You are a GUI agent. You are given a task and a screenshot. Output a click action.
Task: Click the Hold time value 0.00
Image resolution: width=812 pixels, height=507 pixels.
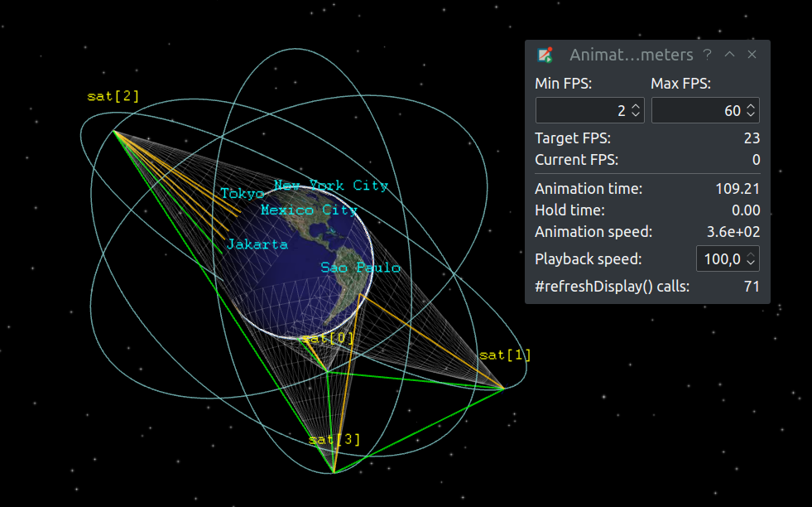[x=746, y=210]
